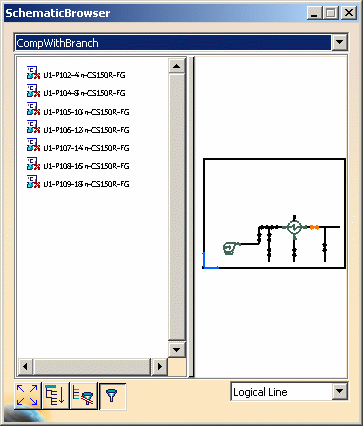Screen dimensions: 363x426
Task: Click the horizontal scroll left arrow
Action: [x=25, y=366]
